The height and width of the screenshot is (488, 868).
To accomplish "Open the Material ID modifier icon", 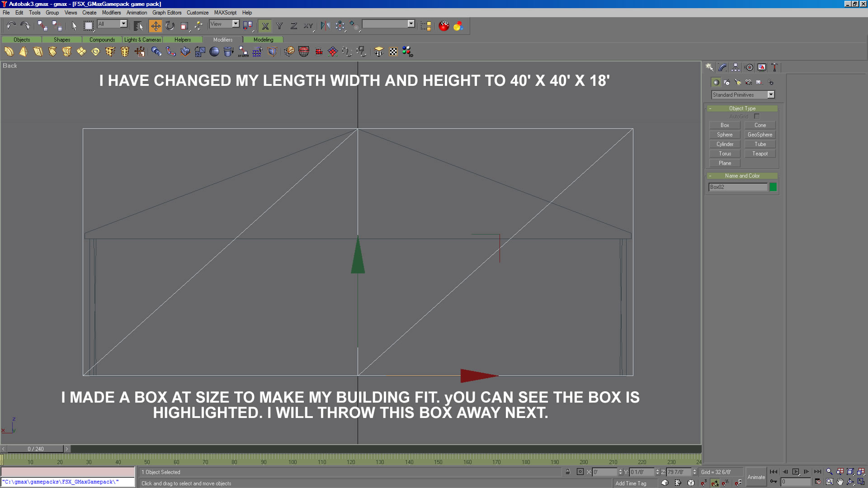I will pyautogui.click(x=407, y=52).
